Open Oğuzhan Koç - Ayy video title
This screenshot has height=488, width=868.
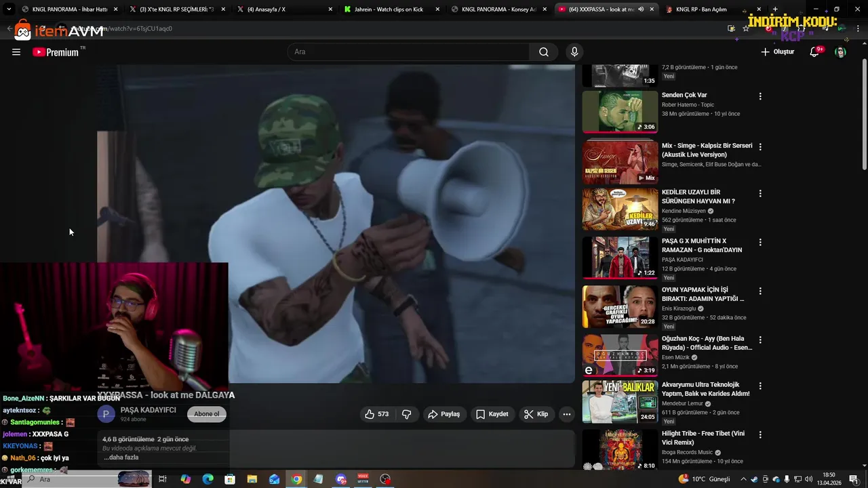tap(707, 343)
